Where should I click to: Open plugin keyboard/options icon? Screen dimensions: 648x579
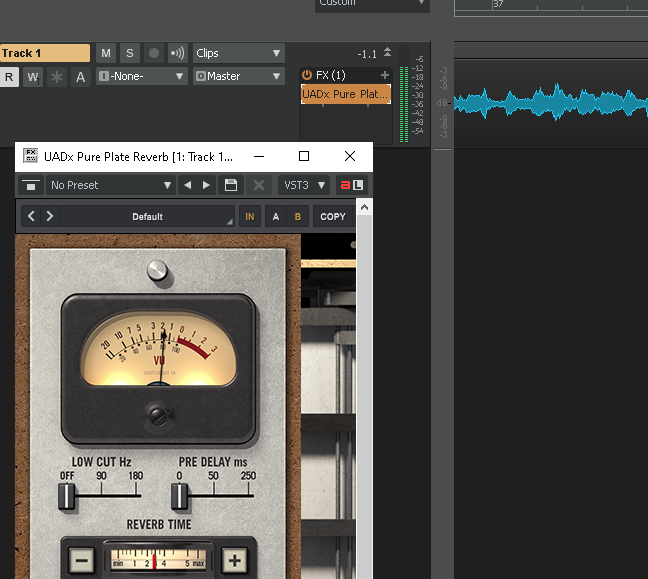tap(31, 185)
